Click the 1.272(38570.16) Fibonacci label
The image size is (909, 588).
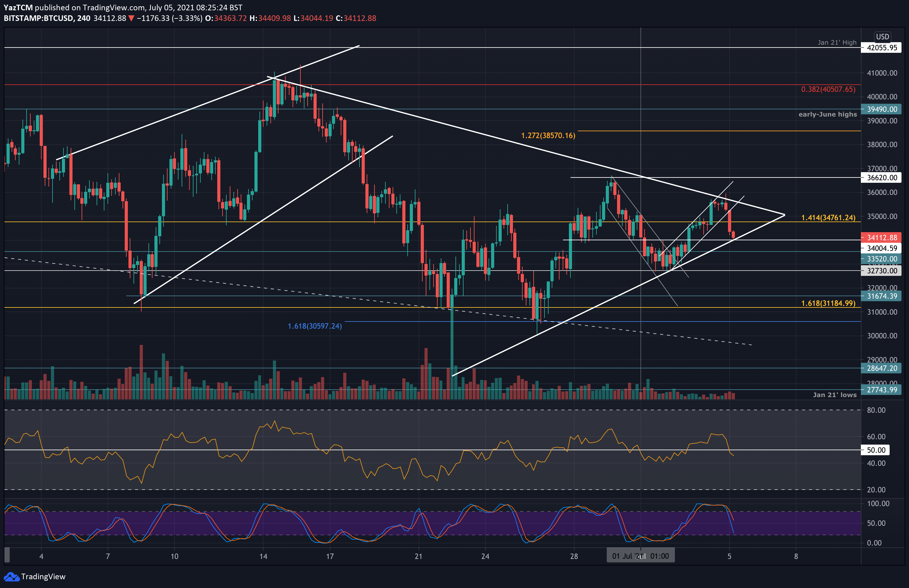[x=548, y=136]
